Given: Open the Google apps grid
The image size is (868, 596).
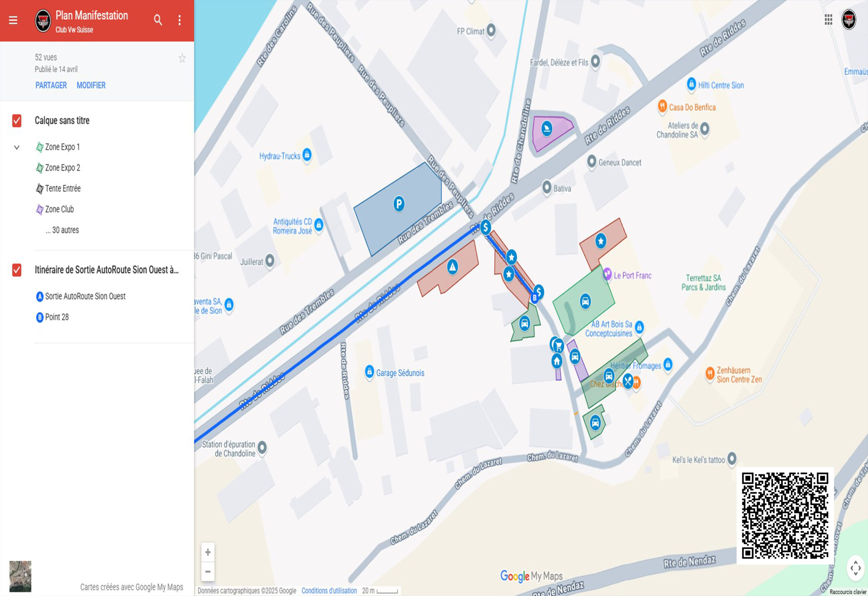Looking at the screenshot, I should click(x=828, y=20).
